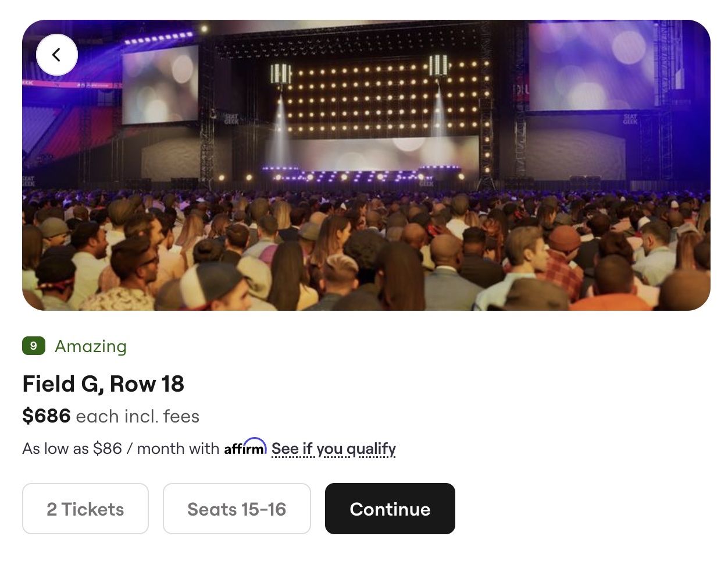Click the left video screen in seat view
The image size is (728, 561).
click(x=159, y=84)
